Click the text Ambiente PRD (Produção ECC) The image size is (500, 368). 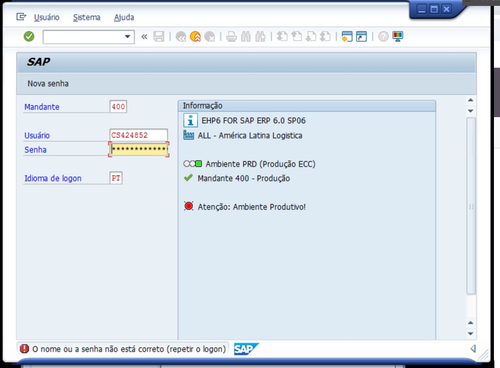coord(260,164)
